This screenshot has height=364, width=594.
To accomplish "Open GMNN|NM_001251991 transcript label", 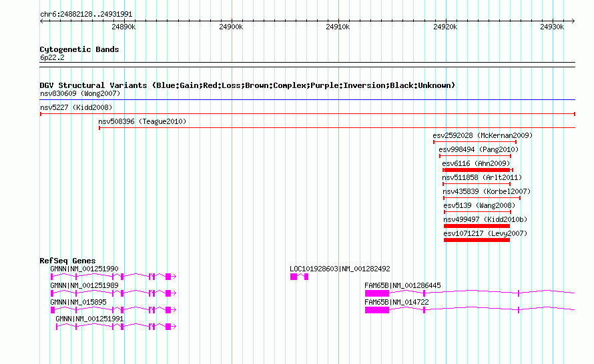I will (89, 319).
